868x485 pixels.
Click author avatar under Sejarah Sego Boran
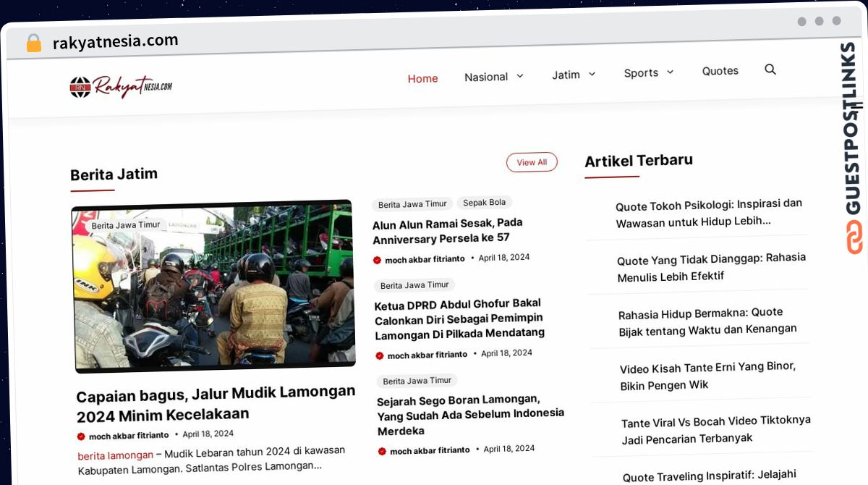(x=382, y=451)
